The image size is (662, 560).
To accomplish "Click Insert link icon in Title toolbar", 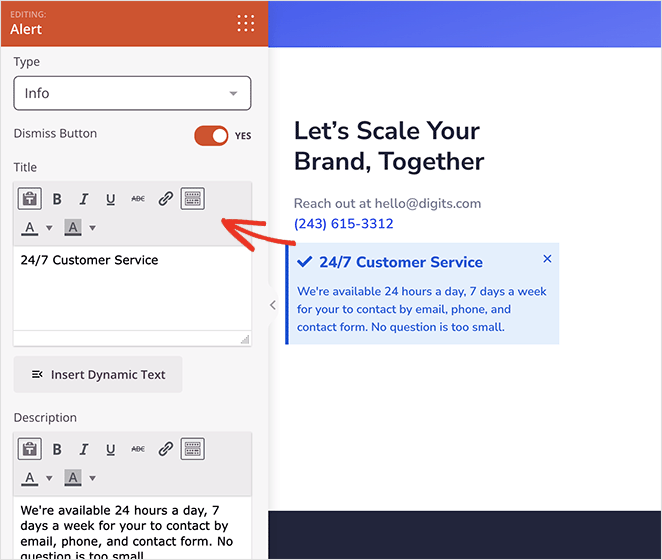I will (166, 199).
